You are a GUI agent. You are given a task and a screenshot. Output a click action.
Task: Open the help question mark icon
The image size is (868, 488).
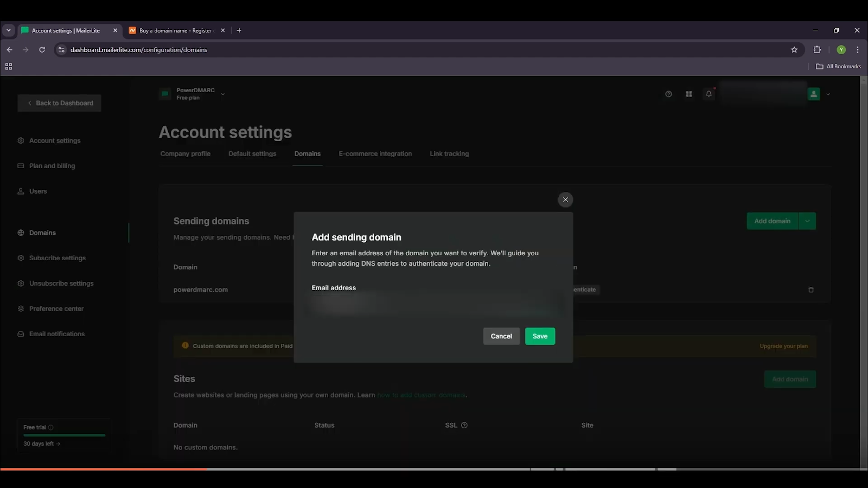(x=668, y=94)
